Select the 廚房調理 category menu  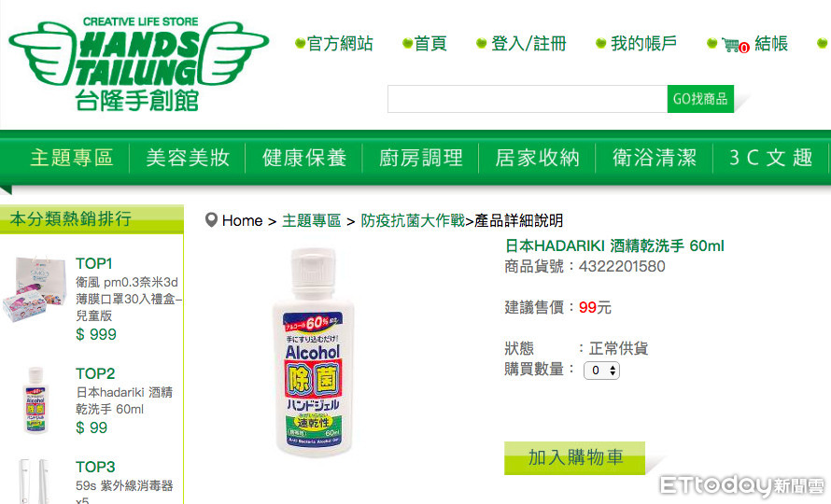pos(421,158)
